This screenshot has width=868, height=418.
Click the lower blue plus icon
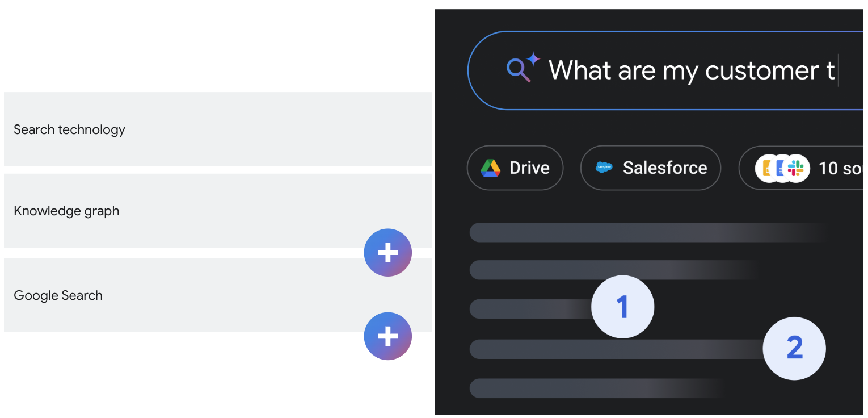pyautogui.click(x=387, y=336)
